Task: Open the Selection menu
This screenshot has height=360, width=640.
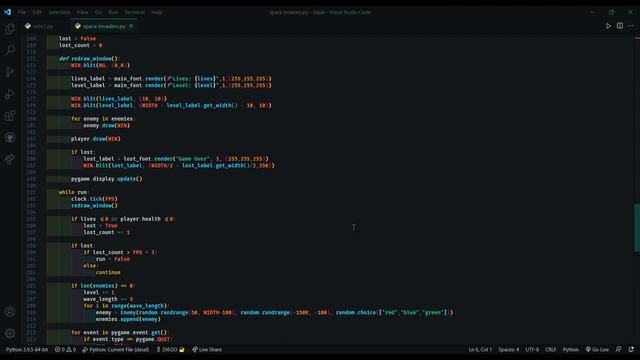Action: click(x=59, y=12)
